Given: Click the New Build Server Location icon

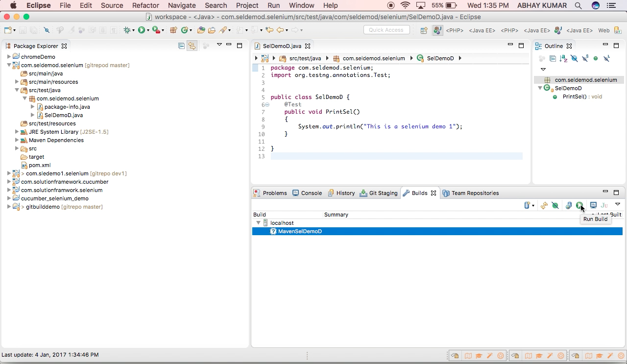Looking at the screenshot, I should click(x=527, y=205).
